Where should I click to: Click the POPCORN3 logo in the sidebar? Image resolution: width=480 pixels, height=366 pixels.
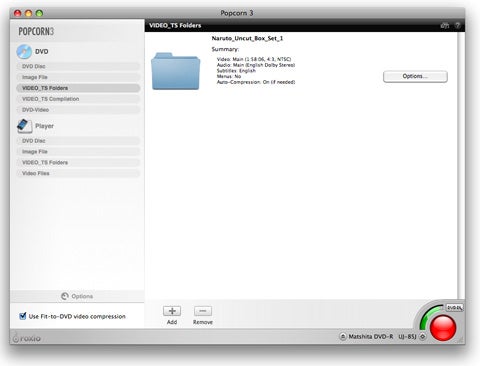pyautogui.click(x=36, y=31)
